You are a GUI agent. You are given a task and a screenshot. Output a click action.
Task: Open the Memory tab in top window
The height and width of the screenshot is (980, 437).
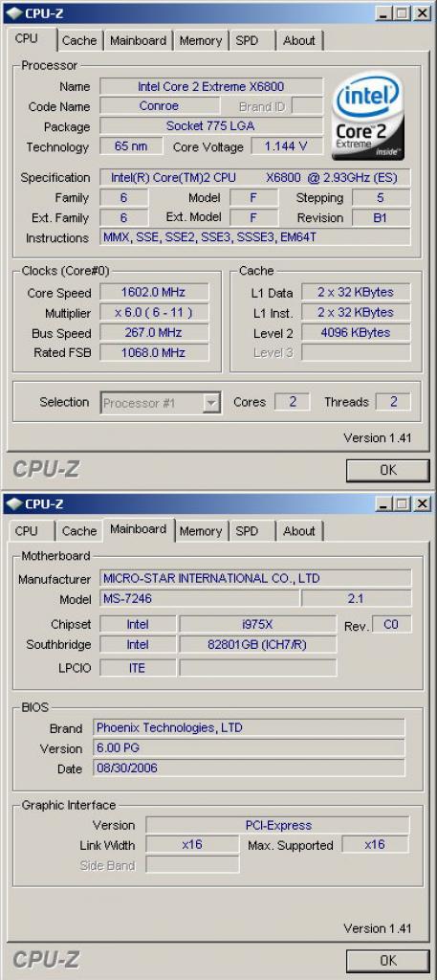[201, 40]
